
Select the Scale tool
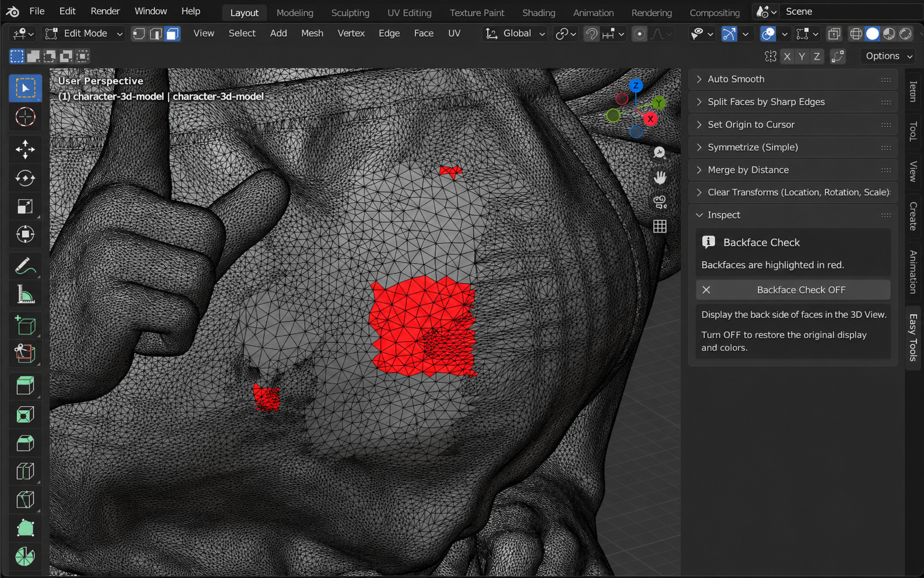(x=25, y=206)
